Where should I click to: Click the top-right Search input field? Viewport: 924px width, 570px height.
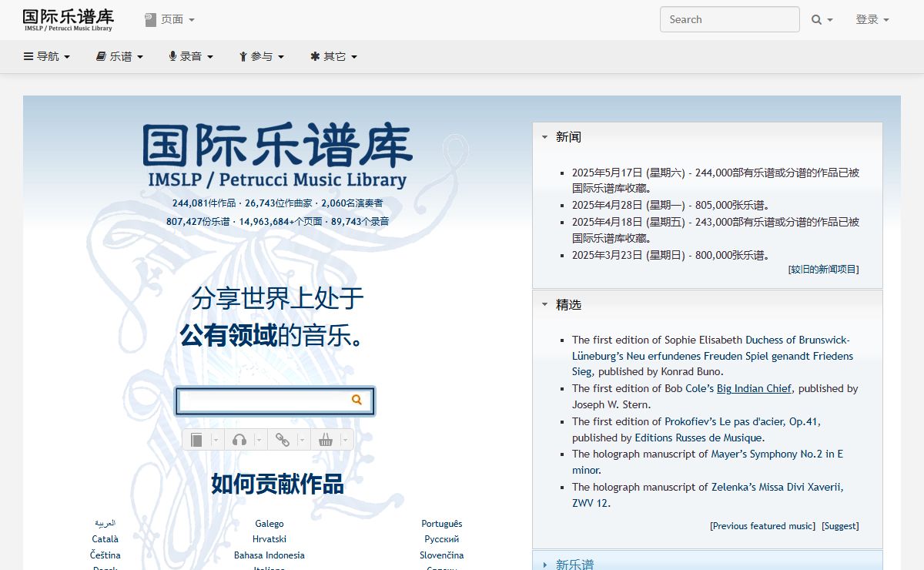point(730,19)
